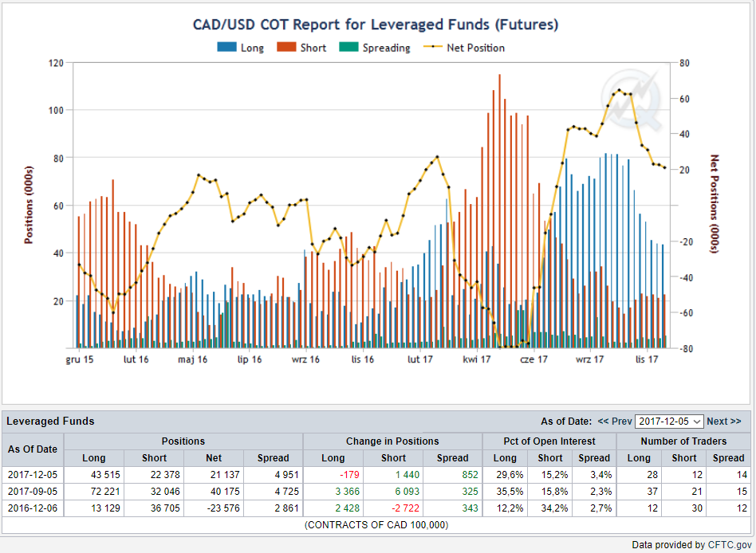Click the Pct of Open Interest group header

click(549, 441)
